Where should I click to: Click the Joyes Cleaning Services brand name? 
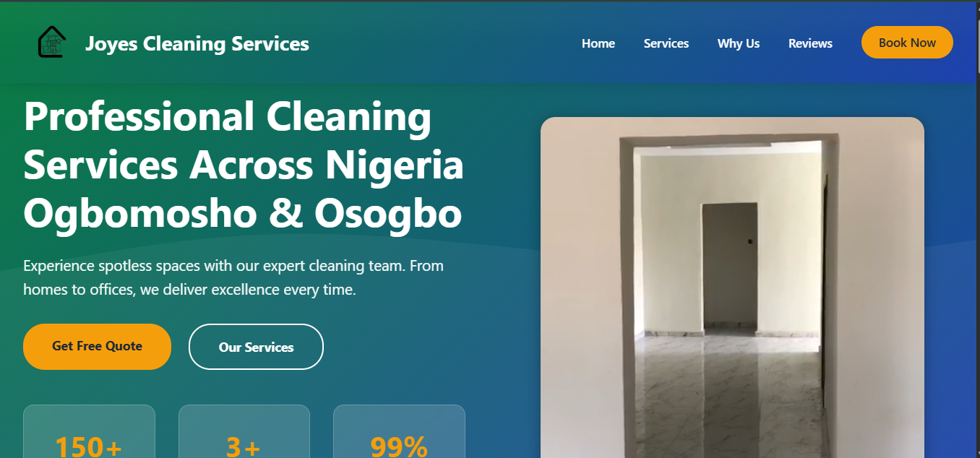(x=197, y=44)
